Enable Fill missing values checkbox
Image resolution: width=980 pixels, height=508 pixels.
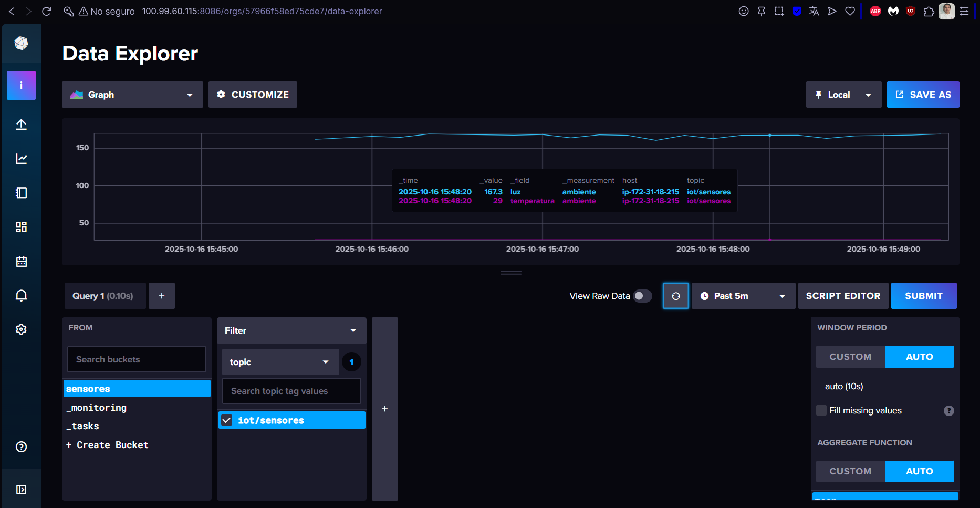(821, 410)
